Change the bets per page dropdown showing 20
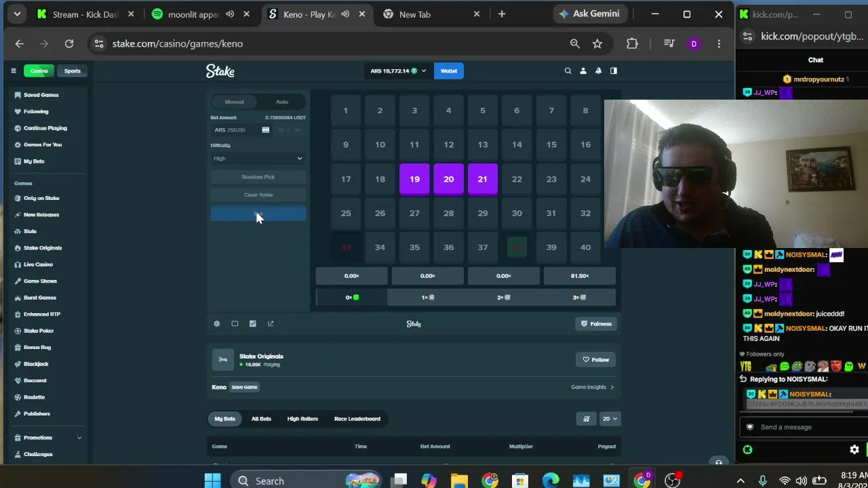The width and height of the screenshot is (868, 488). (610, 419)
